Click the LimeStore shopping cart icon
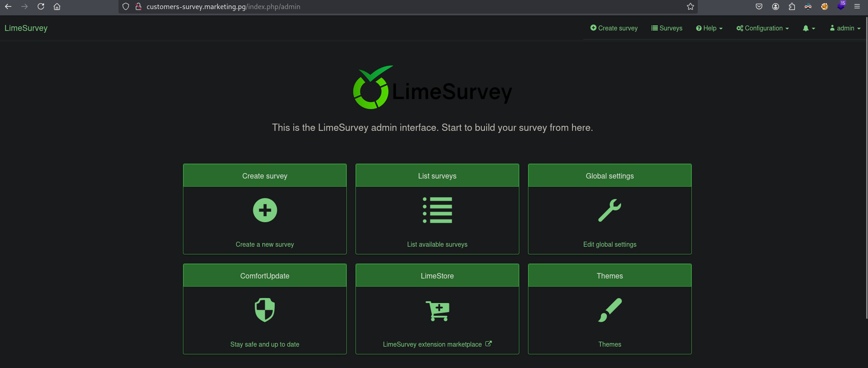868x368 pixels. coord(437,311)
